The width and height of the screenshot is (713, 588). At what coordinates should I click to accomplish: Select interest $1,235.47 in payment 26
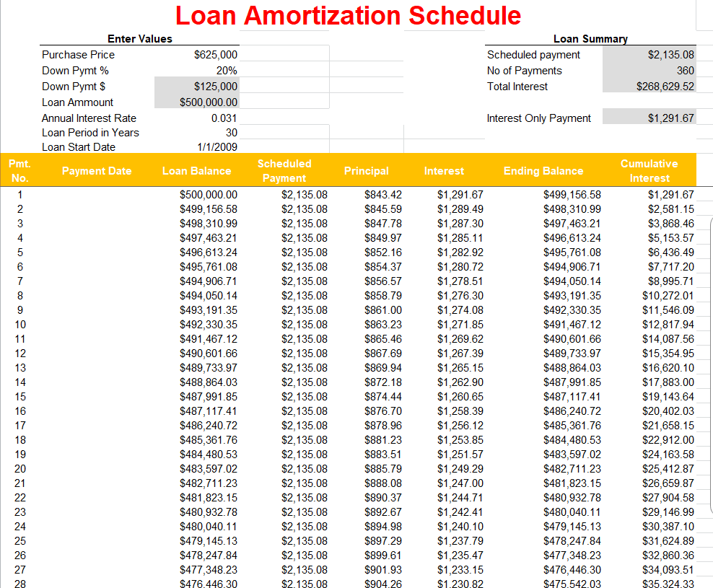click(460, 556)
